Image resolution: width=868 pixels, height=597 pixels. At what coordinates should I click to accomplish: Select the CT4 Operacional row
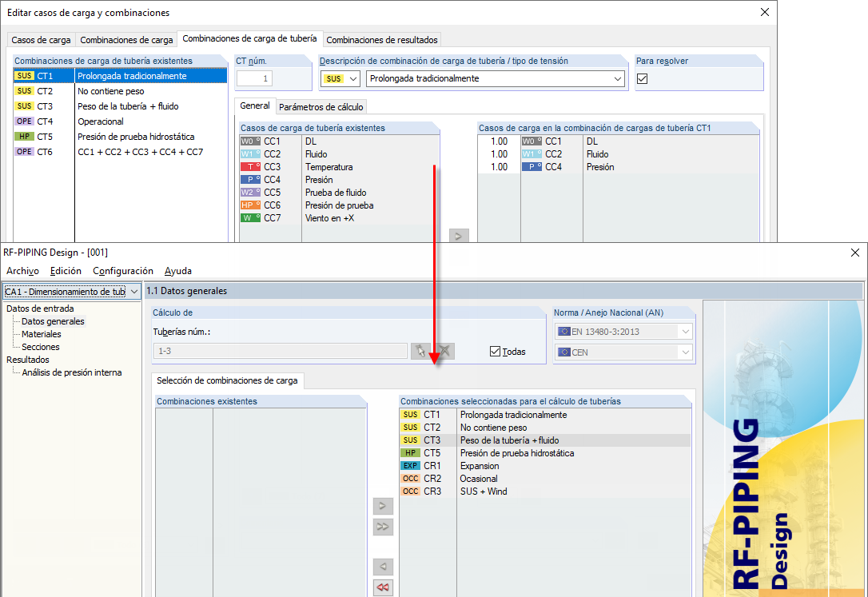(120, 121)
